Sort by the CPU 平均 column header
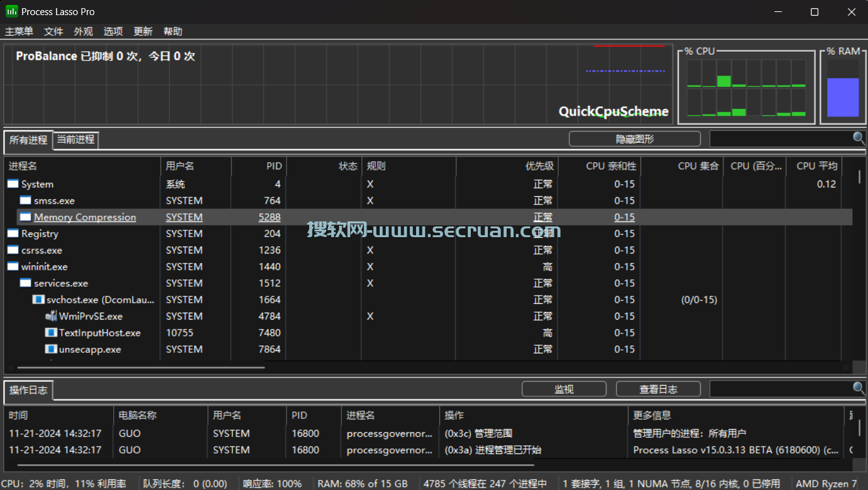This screenshot has width=868, height=490. coord(814,166)
